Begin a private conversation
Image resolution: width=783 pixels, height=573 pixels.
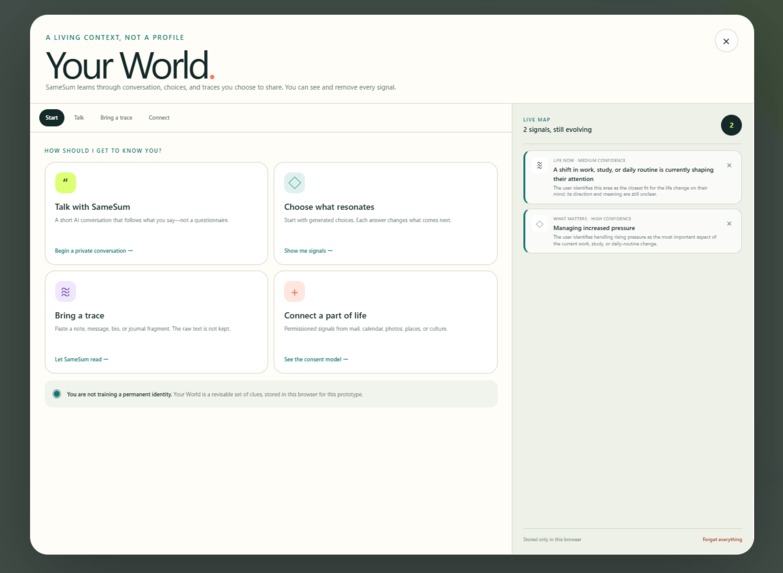click(94, 251)
